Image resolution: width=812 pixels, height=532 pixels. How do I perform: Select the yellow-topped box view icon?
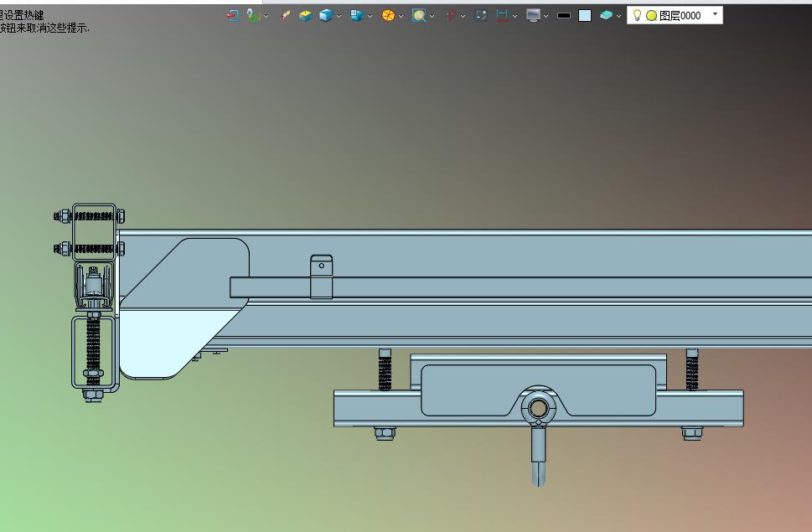point(306,15)
